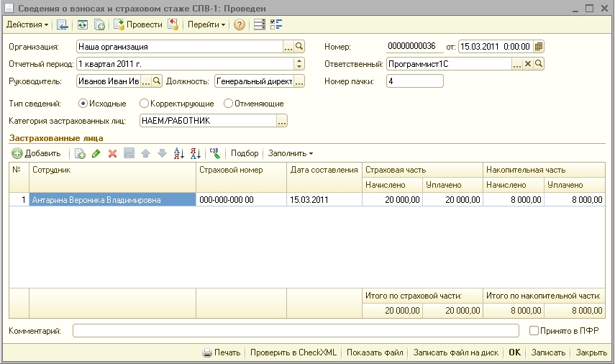Click the edit row pencil icon
The image size is (615, 364).
[96, 153]
